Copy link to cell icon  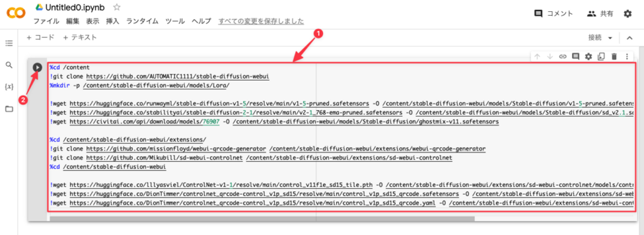563,56
